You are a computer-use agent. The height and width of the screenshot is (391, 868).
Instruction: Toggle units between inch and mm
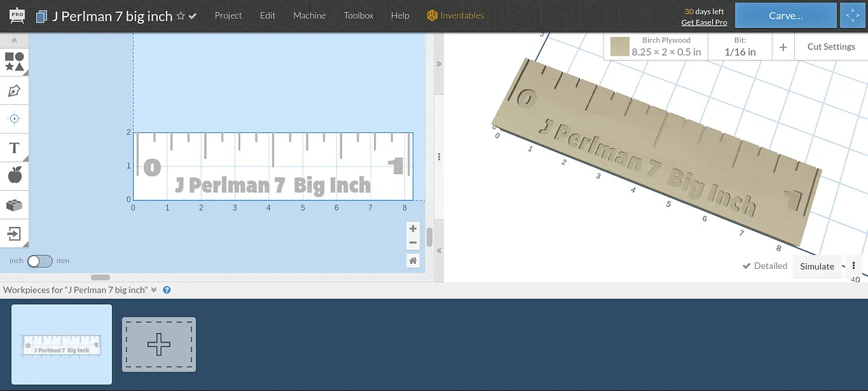point(39,261)
